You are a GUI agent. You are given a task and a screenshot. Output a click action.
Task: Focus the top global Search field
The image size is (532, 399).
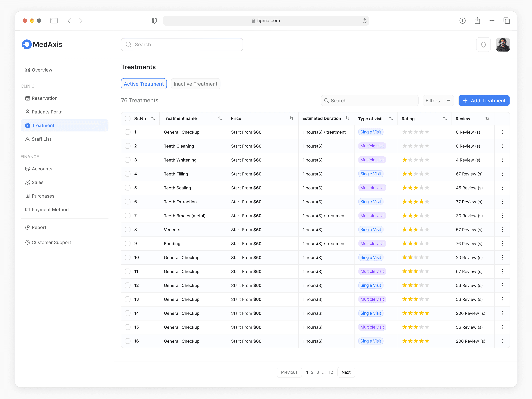pos(182,45)
